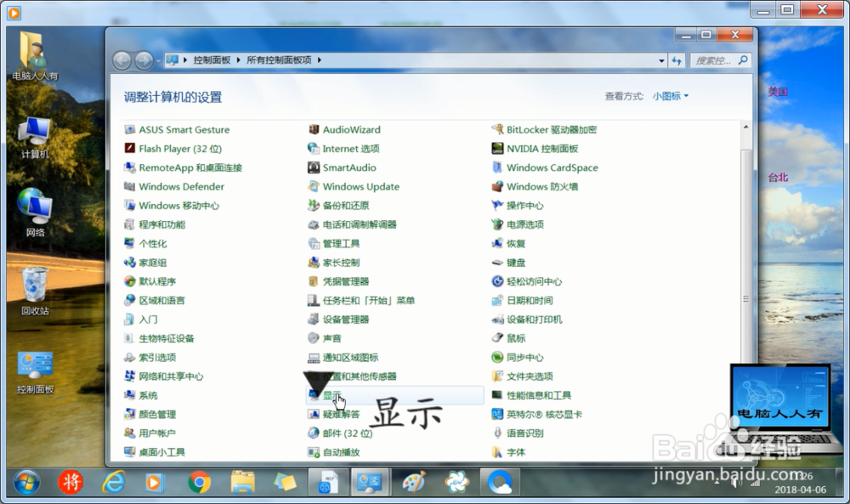Viewport: 850px width, 504px height.
Task: Open the 家庭组 icon
Action: [x=129, y=263]
